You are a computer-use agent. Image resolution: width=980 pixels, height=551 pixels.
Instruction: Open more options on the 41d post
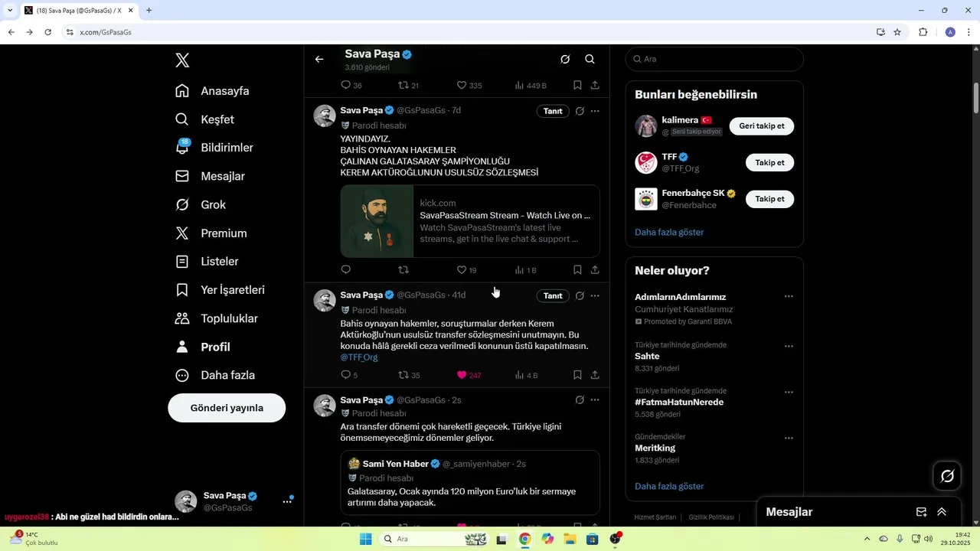(x=595, y=295)
